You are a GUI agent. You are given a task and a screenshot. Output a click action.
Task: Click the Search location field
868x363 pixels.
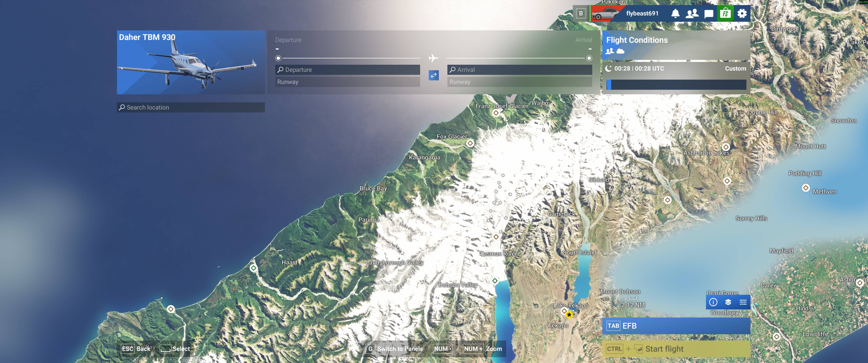click(191, 107)
